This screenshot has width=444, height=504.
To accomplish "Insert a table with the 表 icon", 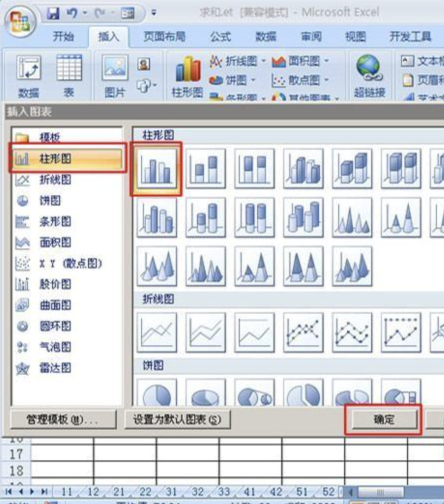I will [69, 76].
